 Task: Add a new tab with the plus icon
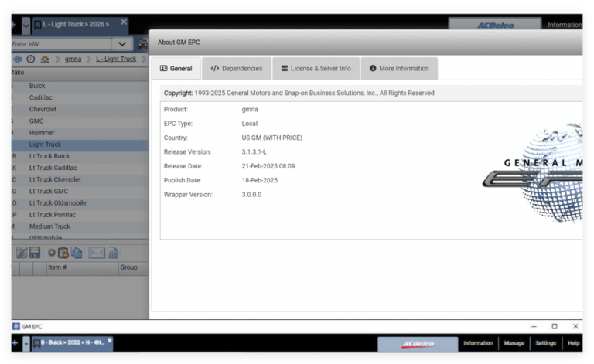[x=14, y=25]
